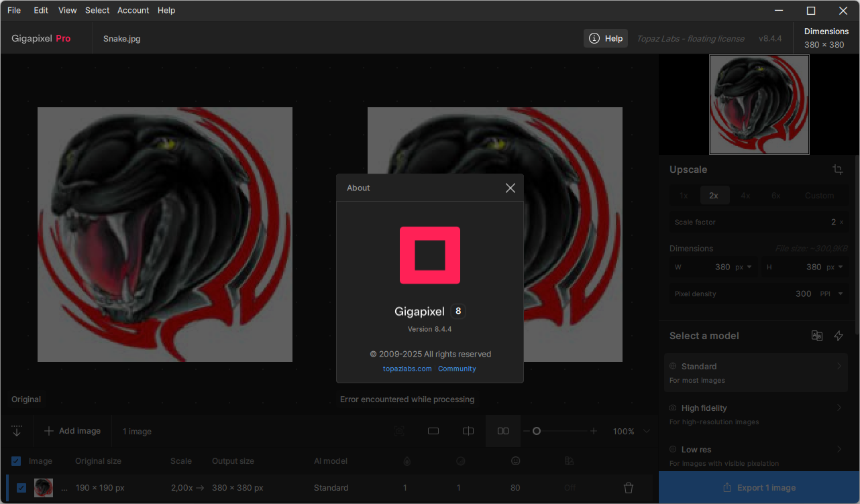The width and height of the screenshot is (860, 504).
Task: Open the Account menu
Action: coord(133,10)
